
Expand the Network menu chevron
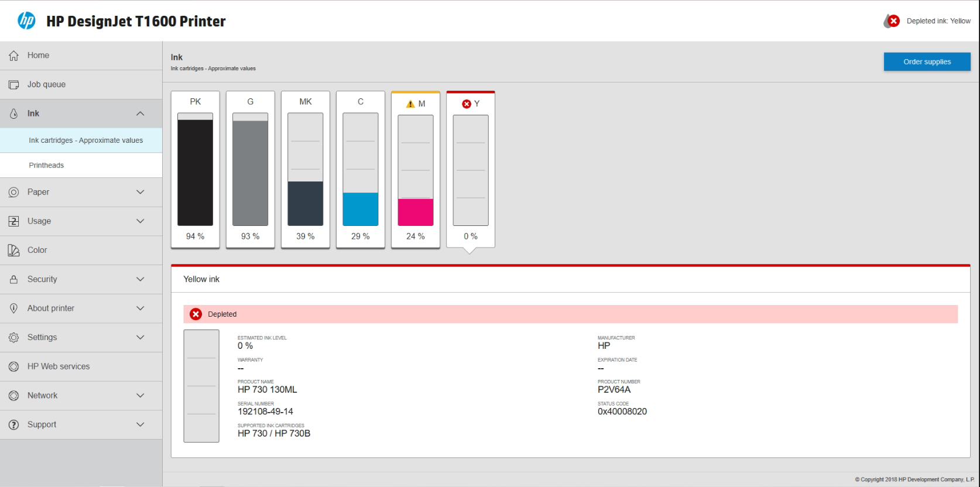(x=140, y=396)
